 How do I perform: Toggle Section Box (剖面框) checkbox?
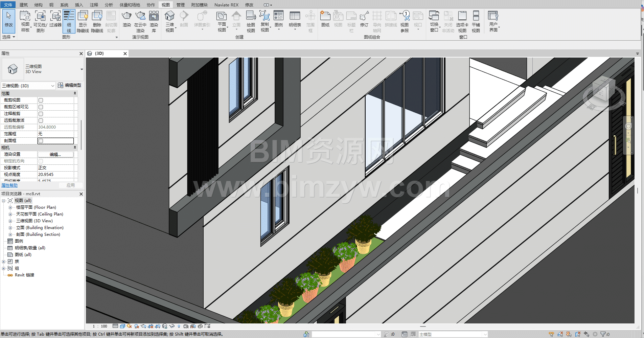tap(41, 141)
